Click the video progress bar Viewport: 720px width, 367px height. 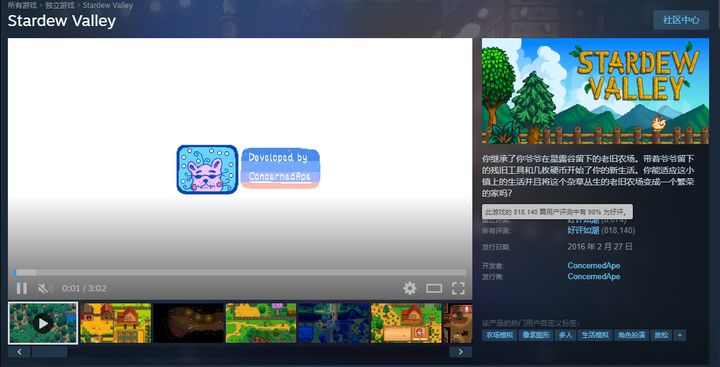(x=240, y=272)
